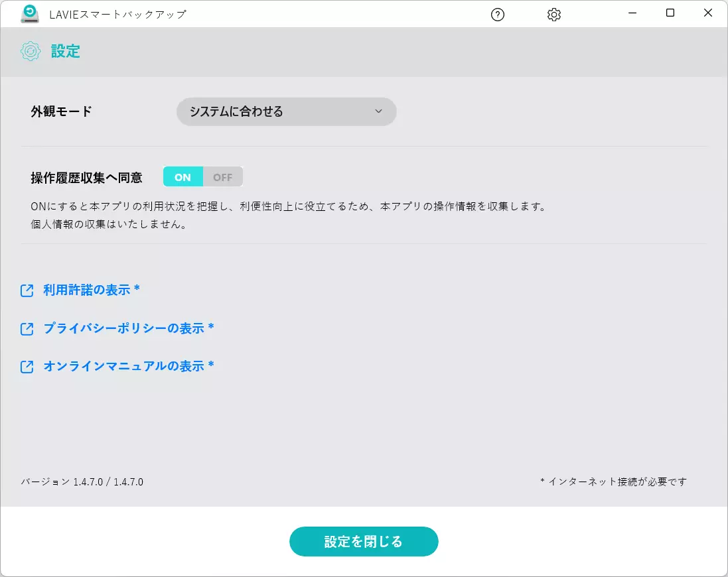The height and width of the screenshot is (577, 728).
Task: Close the LAVIE backup window
Action: (x=707, y=13)
